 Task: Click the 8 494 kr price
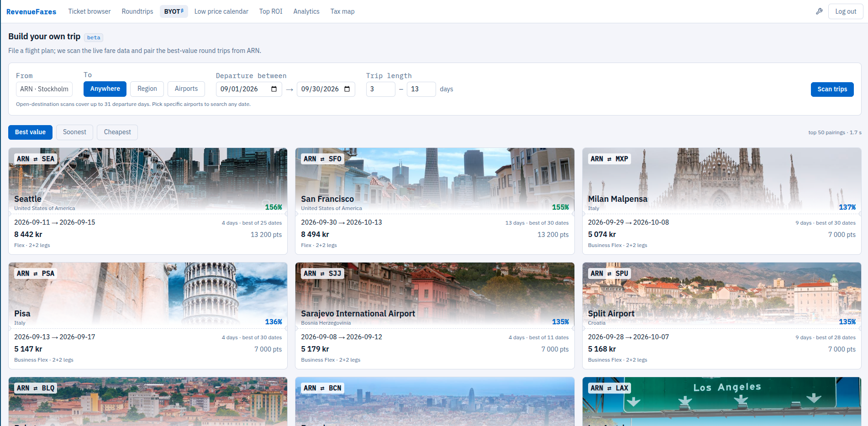315,234
